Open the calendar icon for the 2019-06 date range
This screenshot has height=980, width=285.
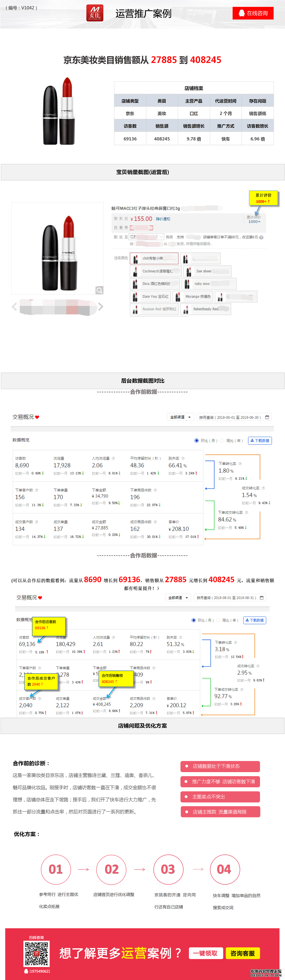click(267, 417)
